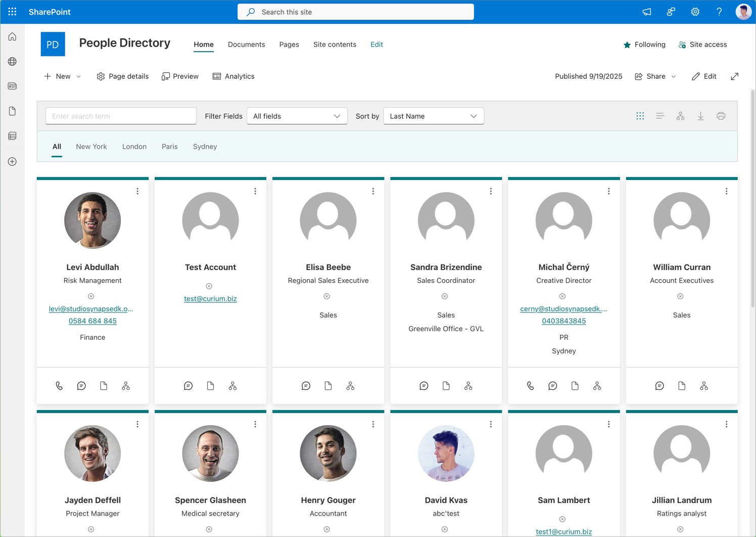Click the test@curium.biz email link
This screenshot has width=756, height=537.
[x=210, y=299]
